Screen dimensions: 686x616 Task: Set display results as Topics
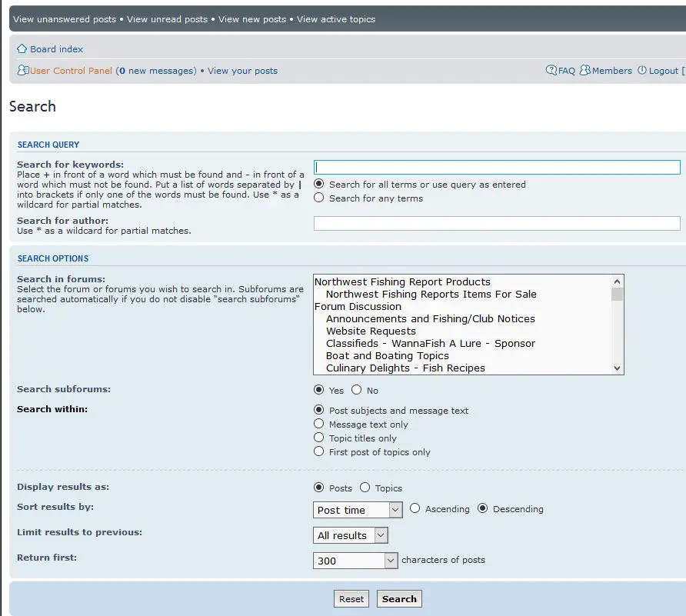(x=365, y=488)
